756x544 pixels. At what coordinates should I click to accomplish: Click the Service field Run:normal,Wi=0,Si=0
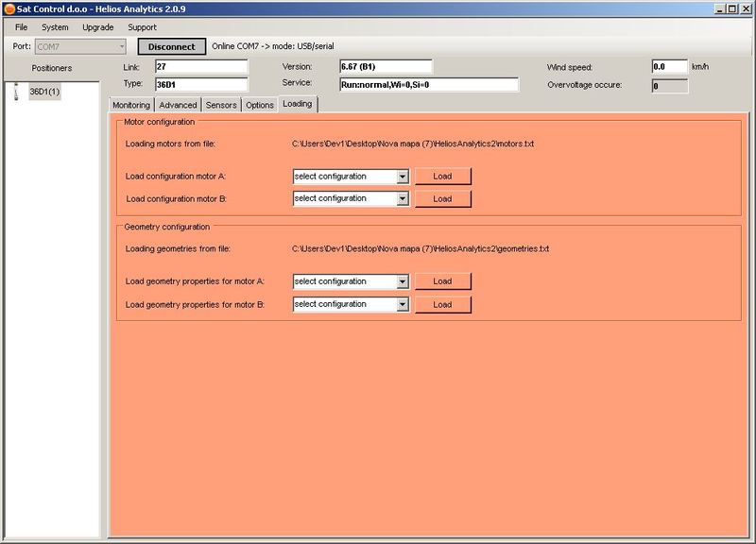[429, 84]
